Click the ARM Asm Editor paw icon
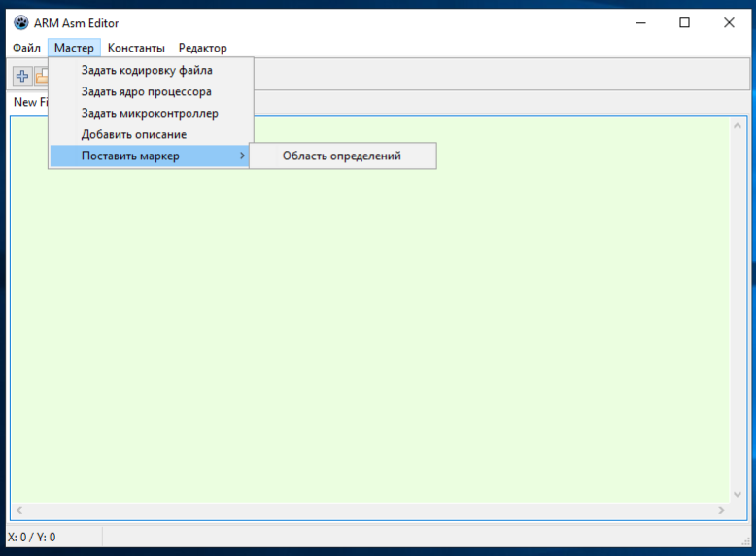This screenshot has height=556, width=756. pyautogui.click(x=20, y=22)
